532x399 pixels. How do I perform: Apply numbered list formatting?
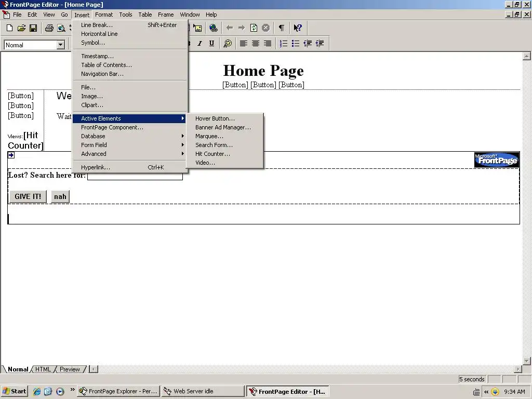[283, 44]
